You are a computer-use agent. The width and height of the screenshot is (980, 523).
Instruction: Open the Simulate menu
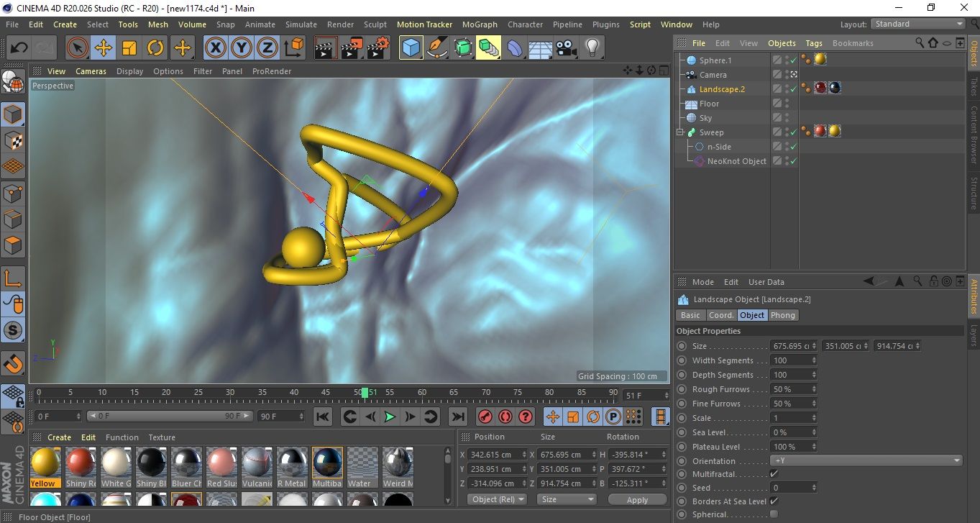301,24
